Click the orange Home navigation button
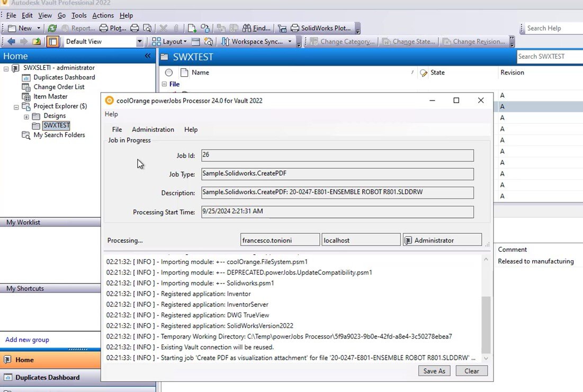 (50, 360)
